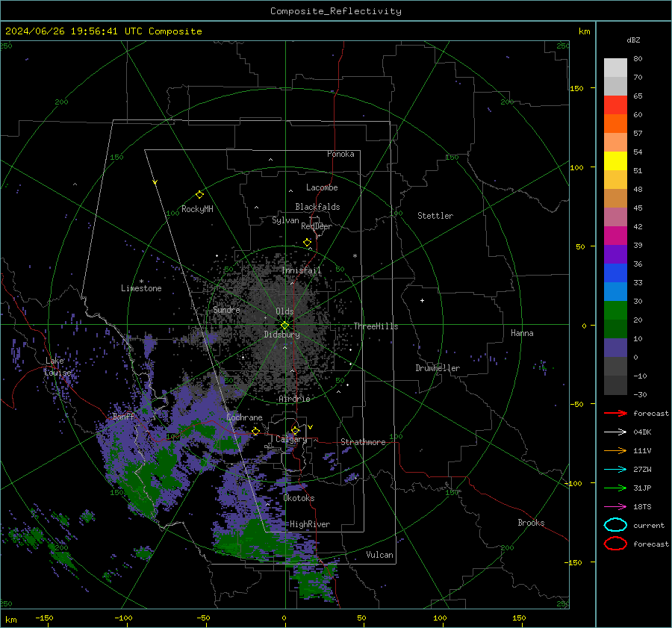Click the Vulcan label

click(379, 555)
